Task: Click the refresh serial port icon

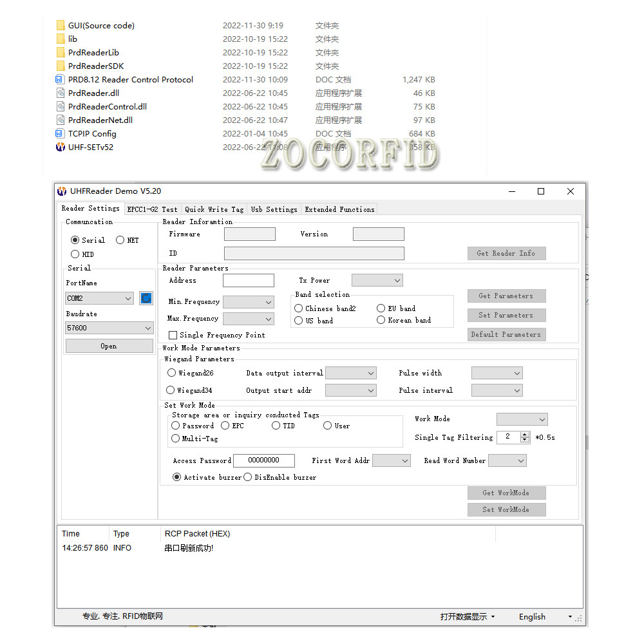Action: tap(146, 298)
